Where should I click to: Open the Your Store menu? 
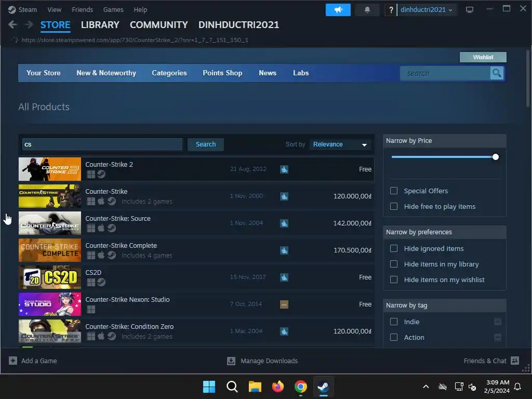pos(44,73)
